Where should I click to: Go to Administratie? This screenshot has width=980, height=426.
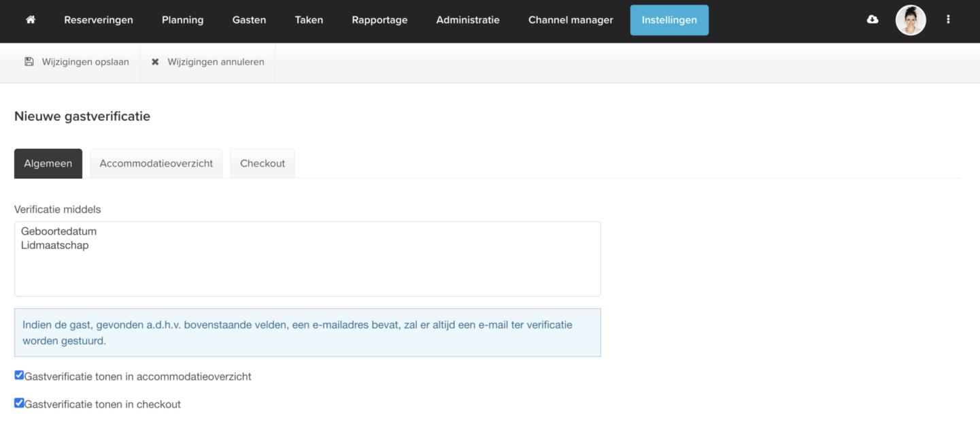coord(468,20)
